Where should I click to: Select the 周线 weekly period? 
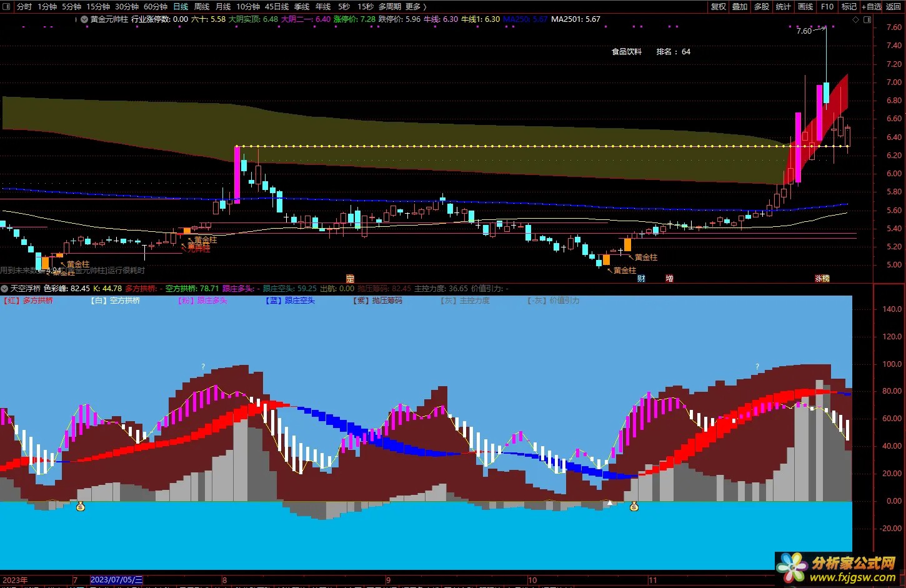click(202, 6)
